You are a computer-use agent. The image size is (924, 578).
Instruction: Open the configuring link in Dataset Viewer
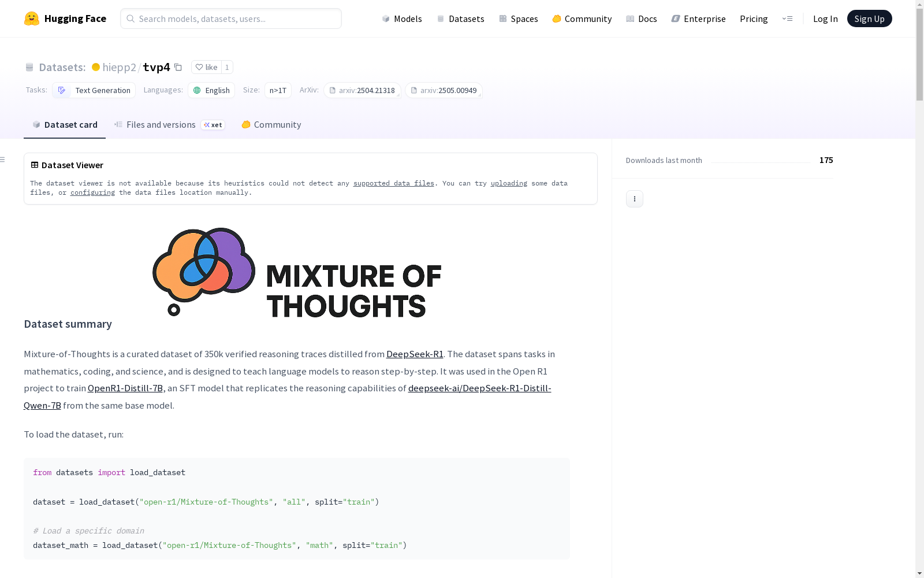[x=92, y=192]
